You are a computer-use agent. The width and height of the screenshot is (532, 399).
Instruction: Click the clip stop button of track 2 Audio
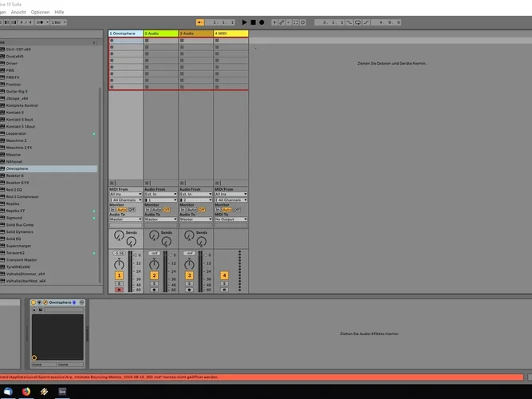point(147,183)
